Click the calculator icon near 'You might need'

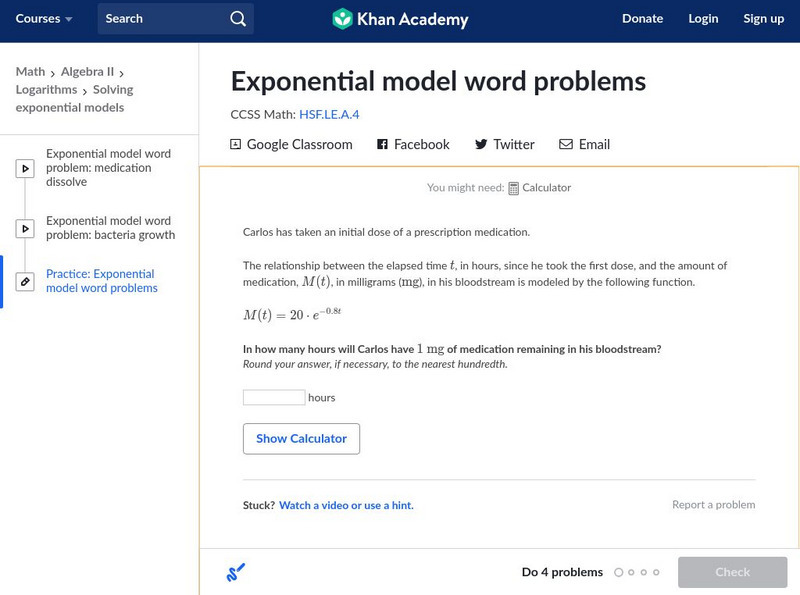514,188
